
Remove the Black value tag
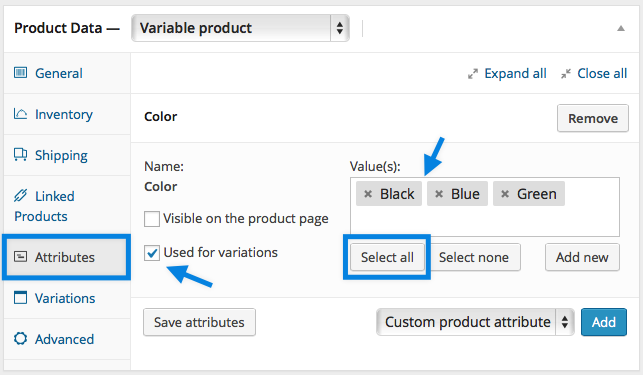(x=368, y=194)
